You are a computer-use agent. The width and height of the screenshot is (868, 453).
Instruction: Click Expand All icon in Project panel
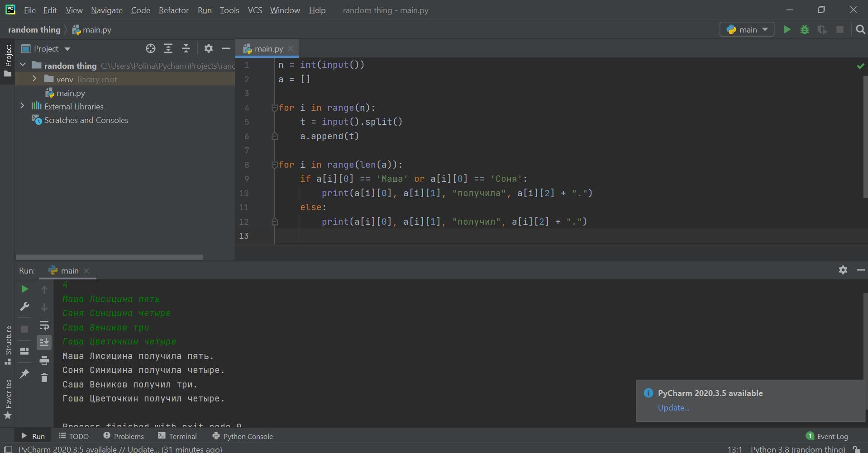click(168, 49)
